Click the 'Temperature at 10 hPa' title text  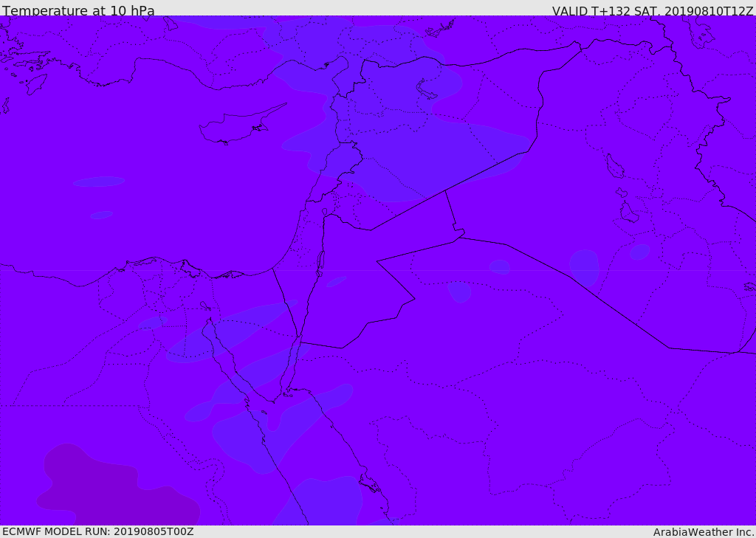(78, 10)
